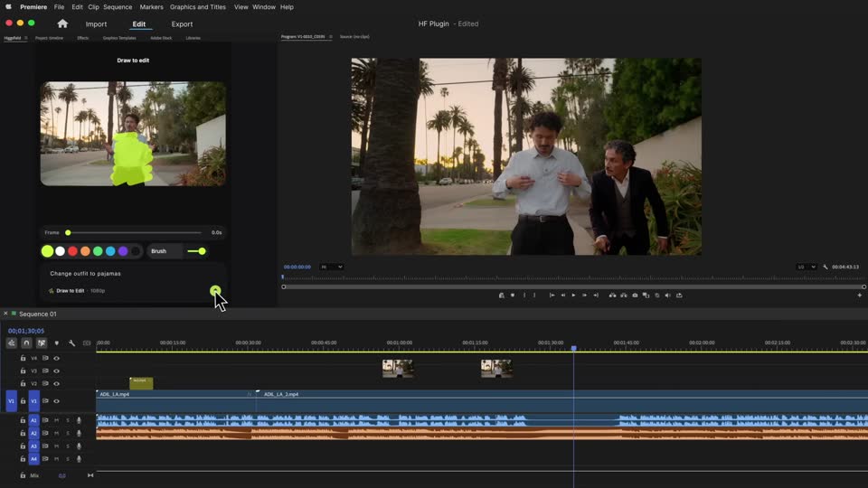Export frame with the camera icon
This screenshot has width=868, height=488.
(635, 296)
